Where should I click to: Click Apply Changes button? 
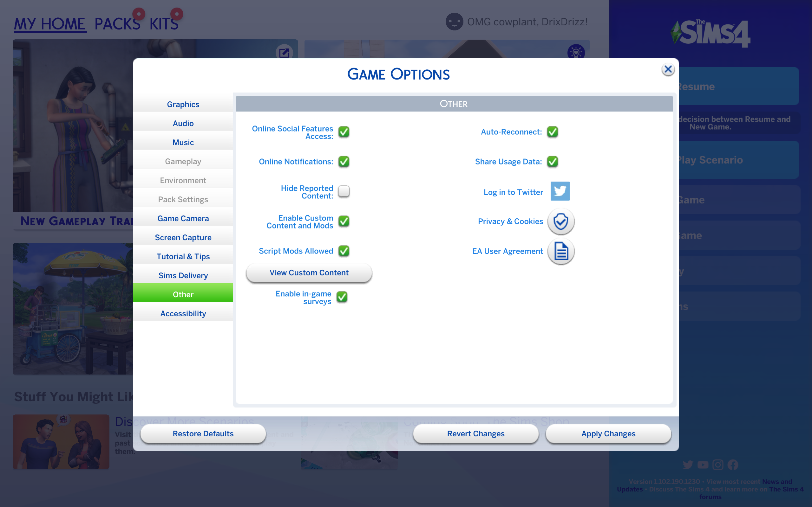coord(608,433)
